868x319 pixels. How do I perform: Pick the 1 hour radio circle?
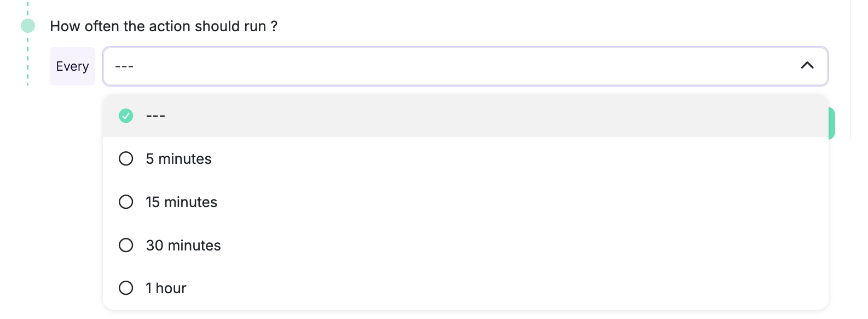pos(126,288)
